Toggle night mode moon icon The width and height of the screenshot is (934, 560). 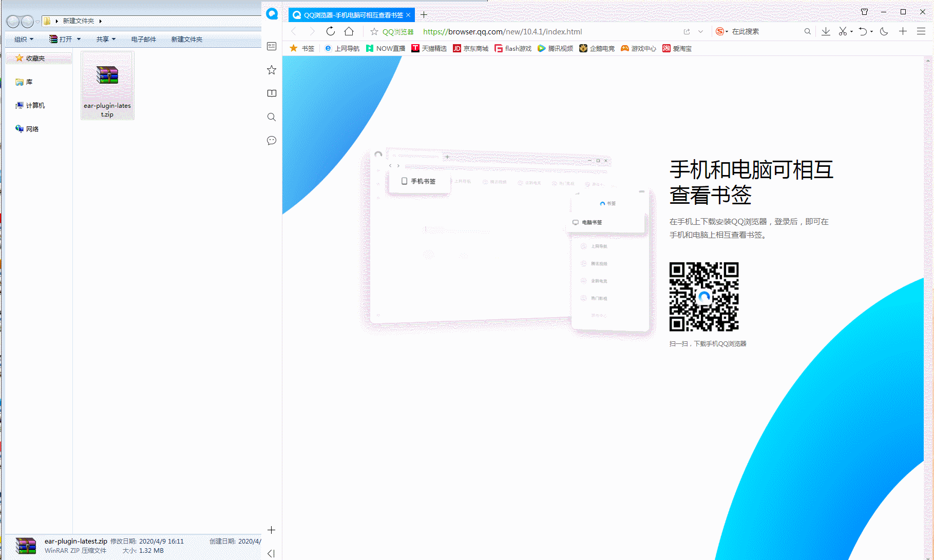(x=884, y=31)
